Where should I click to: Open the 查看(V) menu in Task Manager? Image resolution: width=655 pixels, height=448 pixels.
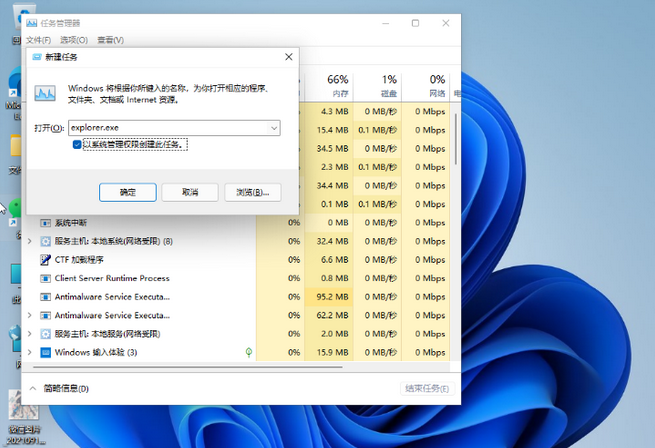click(110, 40)
